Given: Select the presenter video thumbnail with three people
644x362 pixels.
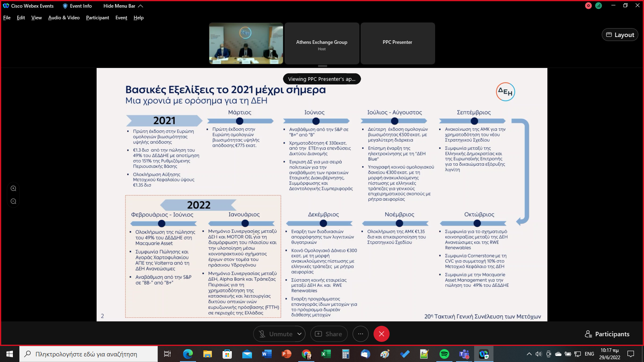Looking at the screenshot, I should point(246,43).
